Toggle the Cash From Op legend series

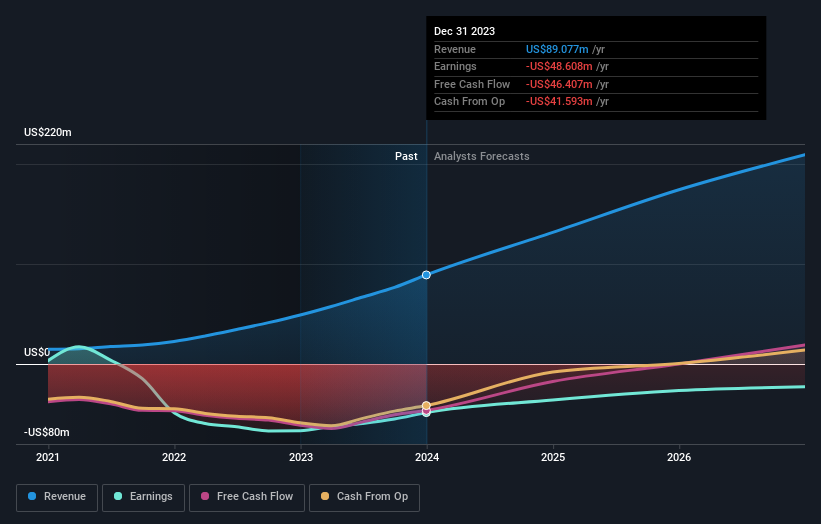tap(364, 497)
